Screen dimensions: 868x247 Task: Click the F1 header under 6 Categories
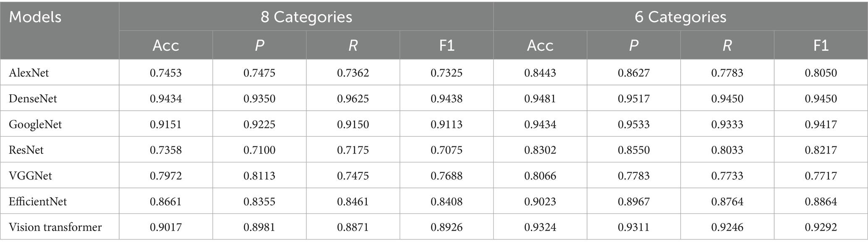click(821, 45)
